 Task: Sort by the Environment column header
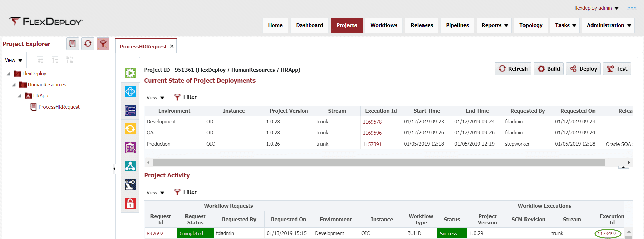click(x=174, y=111)
